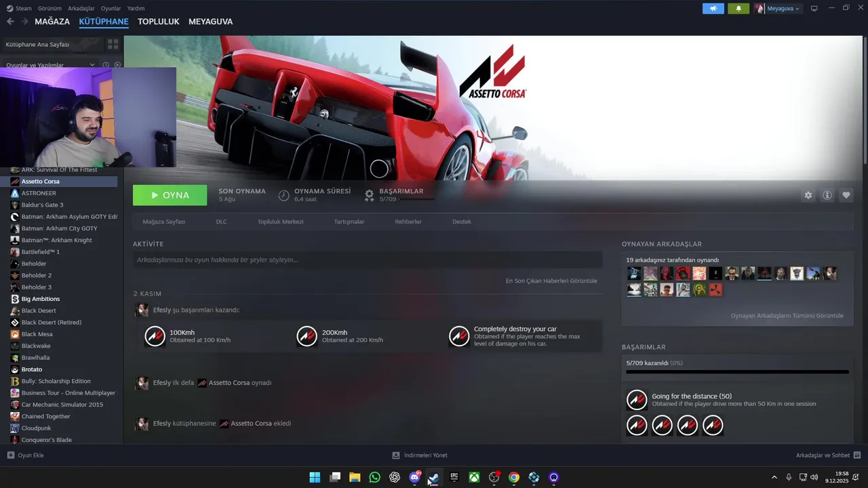
Task: Go to the MAĞAZA tab
Action: [52, 22]
